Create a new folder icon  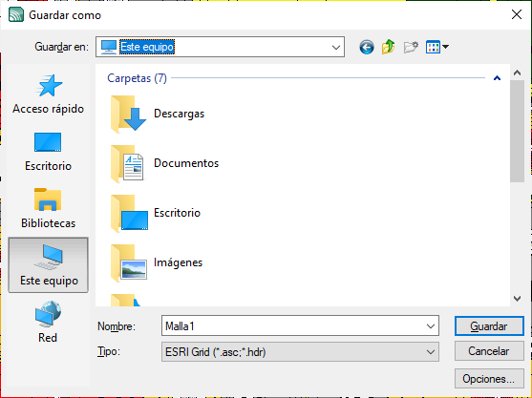(x=411, y=47)
